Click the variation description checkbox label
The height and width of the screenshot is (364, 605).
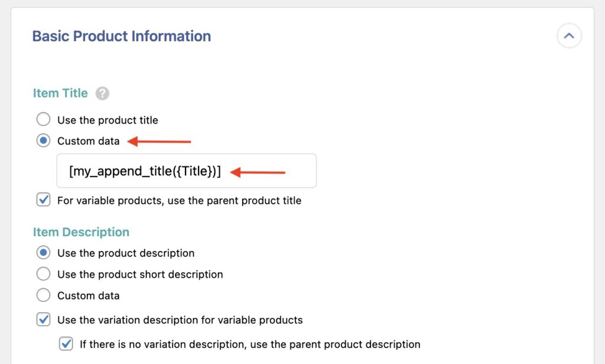click(178, 320)
